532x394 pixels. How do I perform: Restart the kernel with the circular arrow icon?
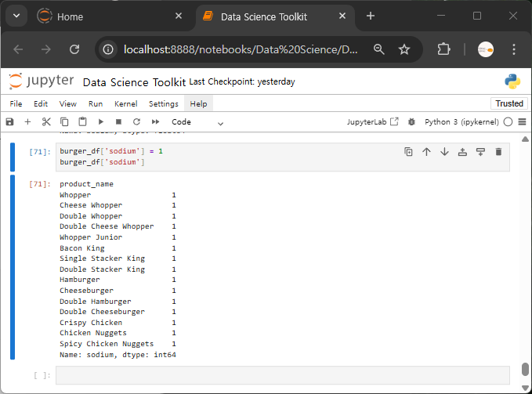point(136,121)
